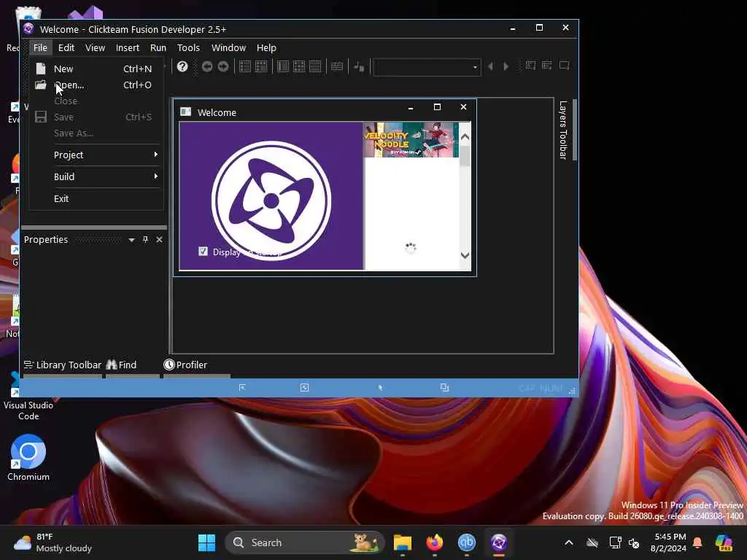
Task: Switch to the Library Toolbar tab
Action: [63, 365]
